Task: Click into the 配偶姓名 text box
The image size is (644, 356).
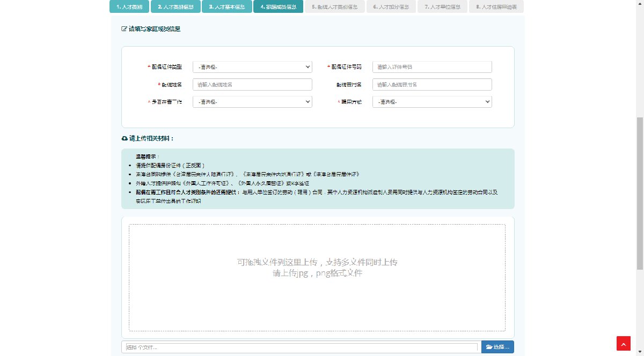Action: coord(252,85)
